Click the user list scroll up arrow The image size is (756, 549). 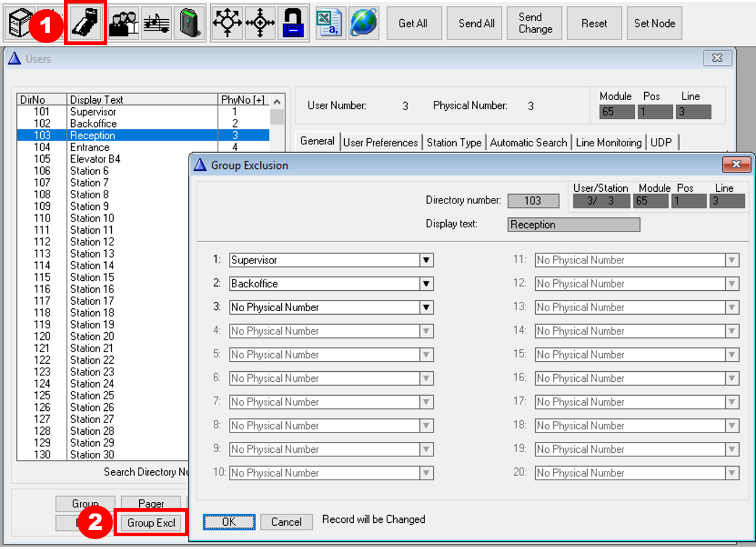coord(277,101)
